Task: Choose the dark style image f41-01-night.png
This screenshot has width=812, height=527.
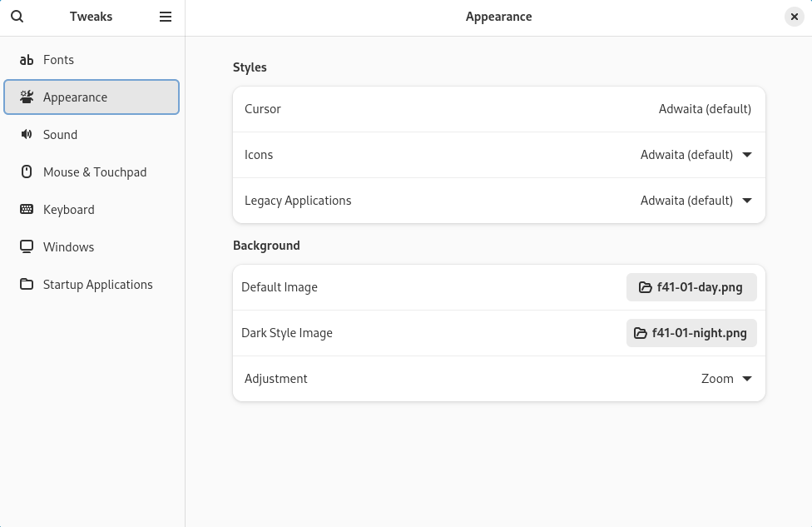Action: pos(691,333)
